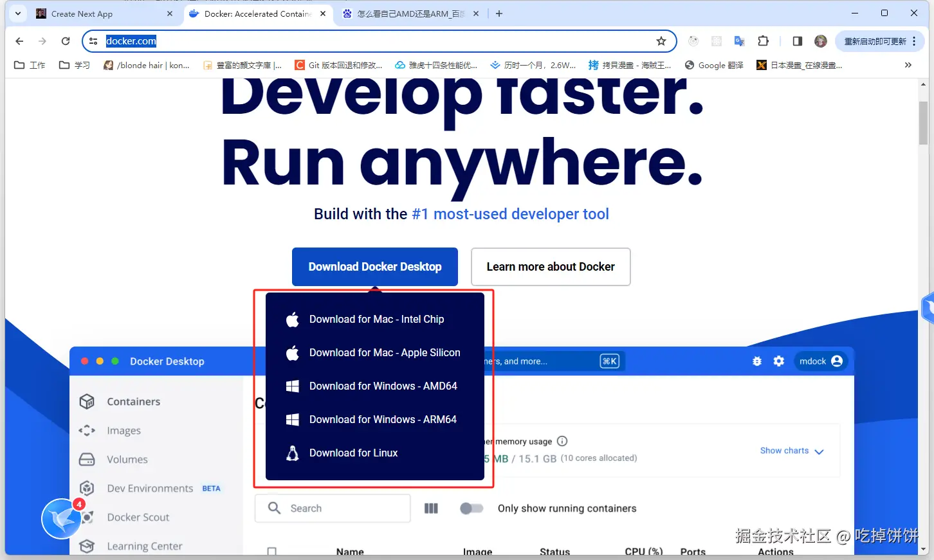
Task: Close the Docker tab
Action: [323, 14]
